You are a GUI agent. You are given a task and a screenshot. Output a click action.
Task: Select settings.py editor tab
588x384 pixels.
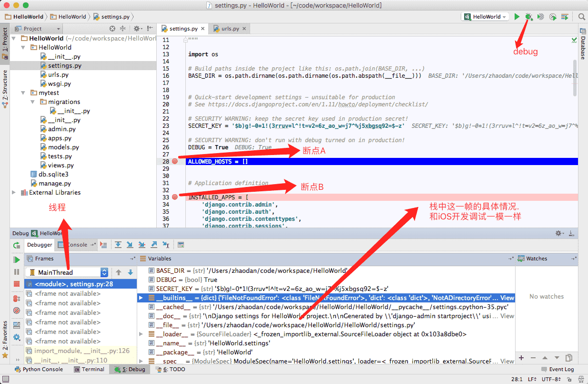[183, 29]
